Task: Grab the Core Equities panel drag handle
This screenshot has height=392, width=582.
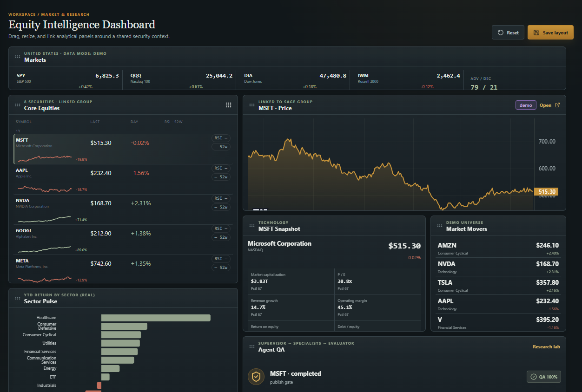Action: click(18, 105)
